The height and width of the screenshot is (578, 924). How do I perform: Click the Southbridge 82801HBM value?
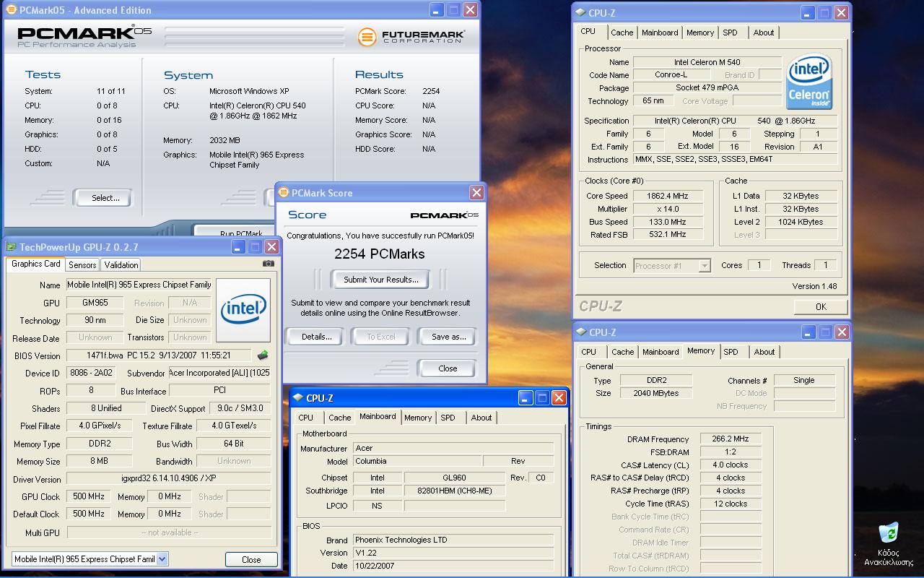click(x=455, y=491)
